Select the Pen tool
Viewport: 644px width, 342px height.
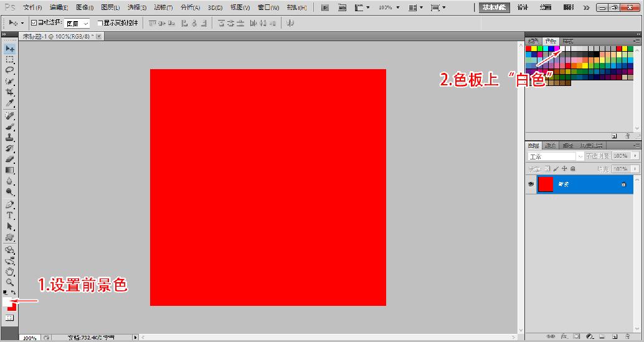click(10, 204)
